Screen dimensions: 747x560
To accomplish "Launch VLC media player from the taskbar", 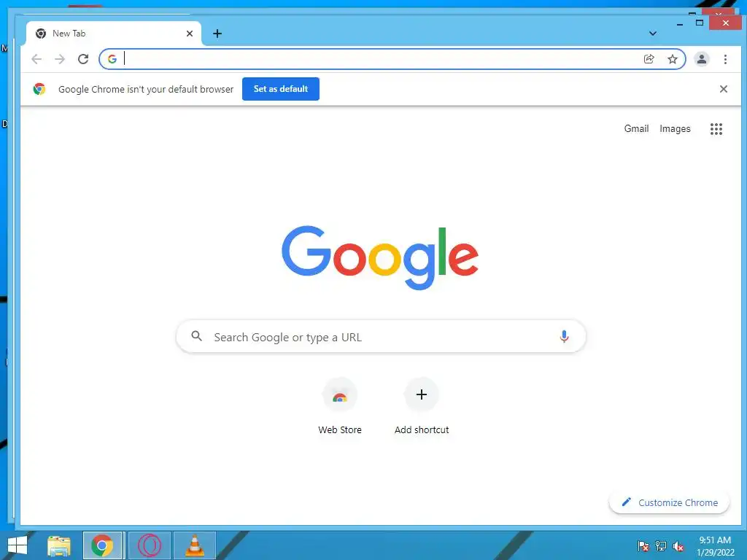I will click(195, 545).
